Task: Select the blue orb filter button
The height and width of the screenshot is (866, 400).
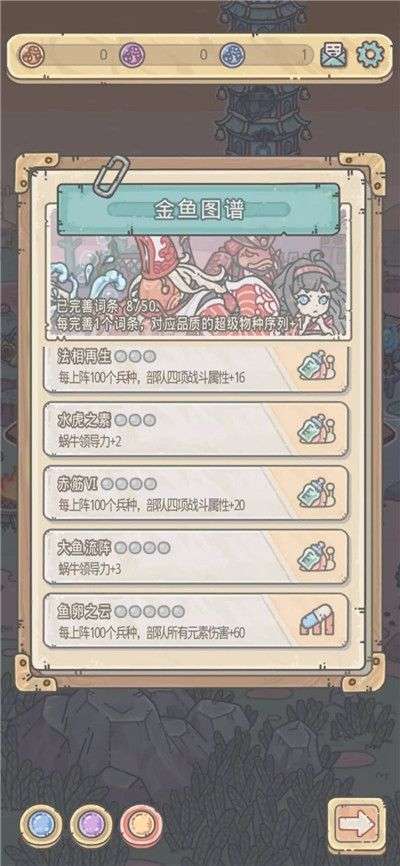Action: pyautogui.click(x=41, y=825)
